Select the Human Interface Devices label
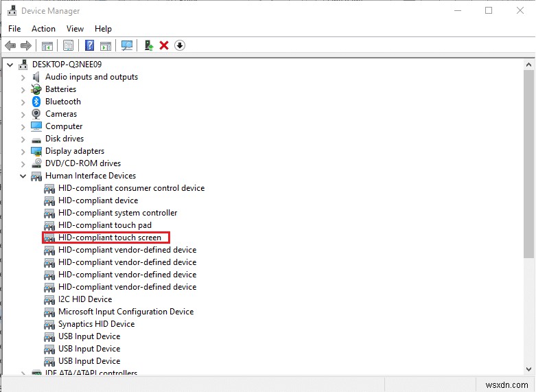This screenshot has height=392, width=536. pos(91,176)
